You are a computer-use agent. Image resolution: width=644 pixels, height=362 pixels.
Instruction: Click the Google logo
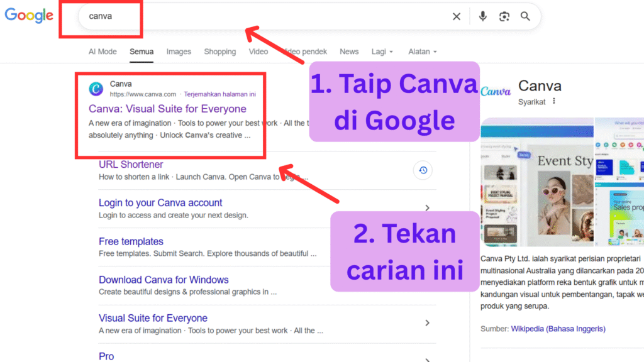tap(29, 16)
